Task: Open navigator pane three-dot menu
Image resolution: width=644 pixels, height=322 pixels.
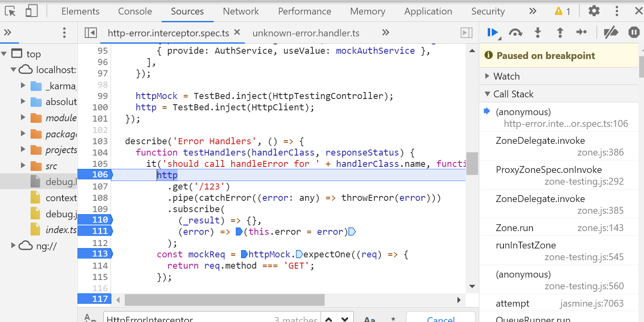Action: coord(64,33)
